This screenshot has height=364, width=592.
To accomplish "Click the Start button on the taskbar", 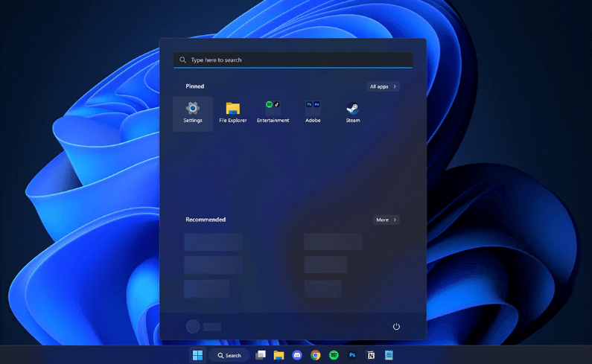I will tap(197, 355).
